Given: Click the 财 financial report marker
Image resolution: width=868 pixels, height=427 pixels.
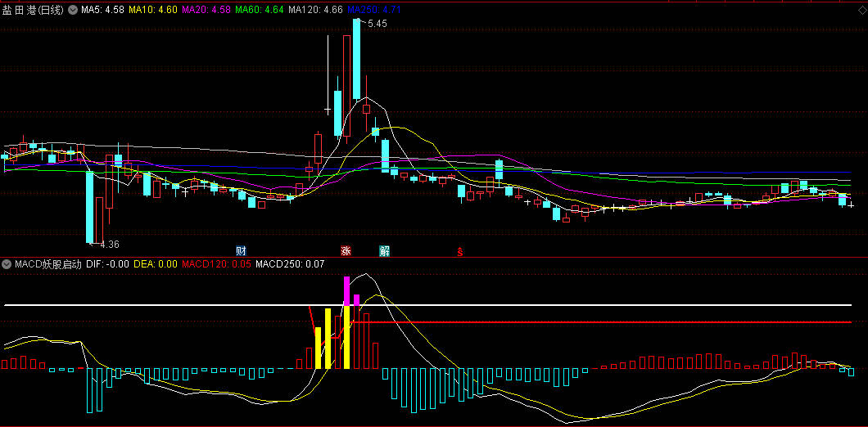Looking at the screenshot, I should coord(241,250).
